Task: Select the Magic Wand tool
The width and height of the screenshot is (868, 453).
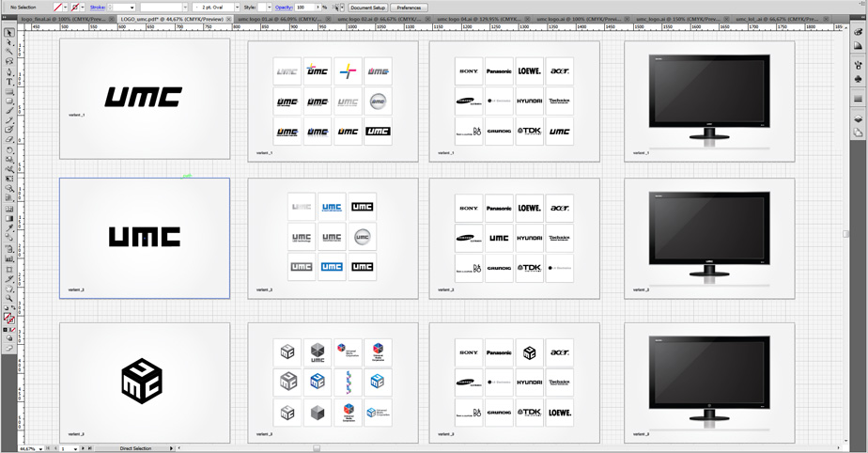Action: point(9,52)
